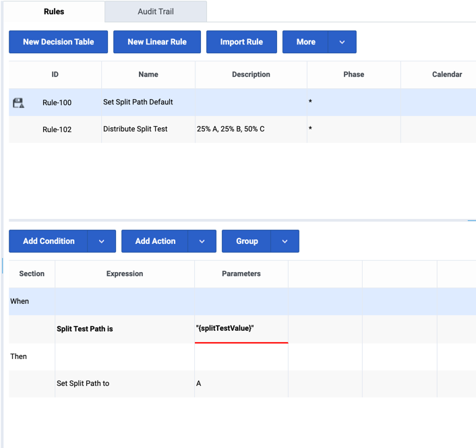Click the save icon beside Rule-100
476x448 pixels.
tap(18, 102)
